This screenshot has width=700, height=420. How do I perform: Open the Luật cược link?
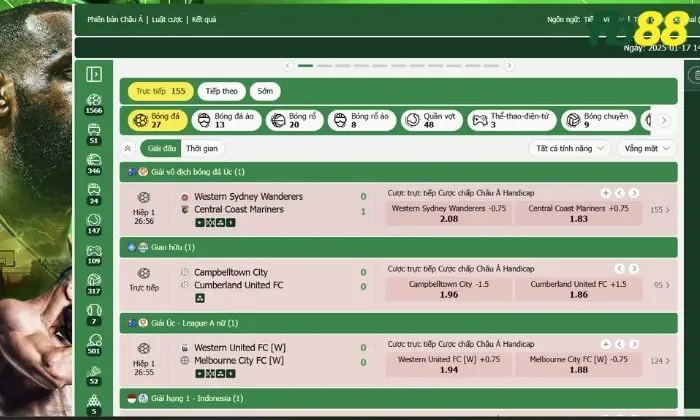click(x=166, y=19)
